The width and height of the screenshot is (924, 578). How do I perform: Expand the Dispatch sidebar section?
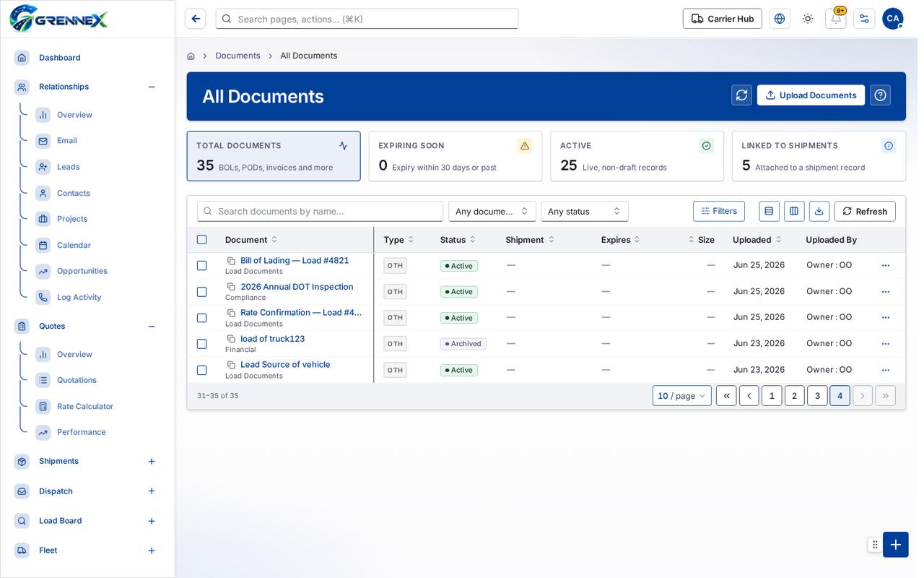[x=152, y=491]
